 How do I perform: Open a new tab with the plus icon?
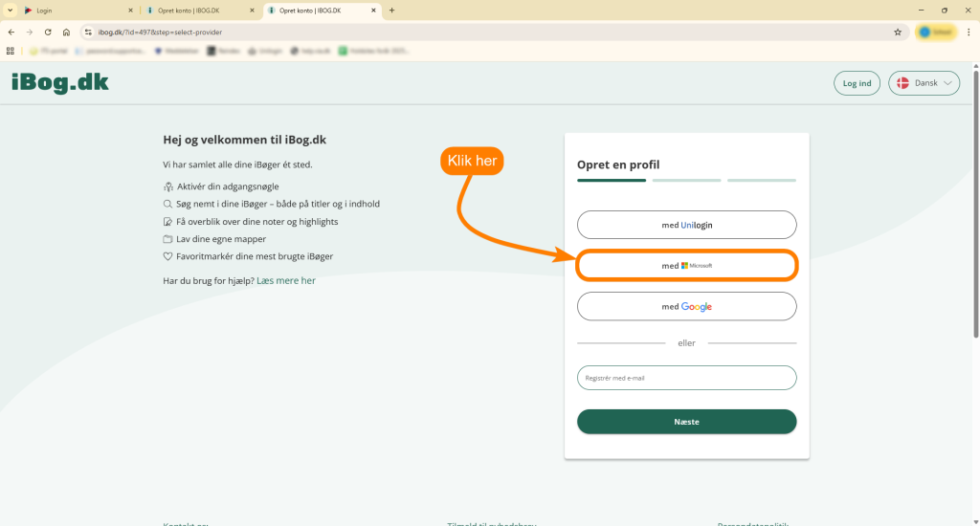391,10
